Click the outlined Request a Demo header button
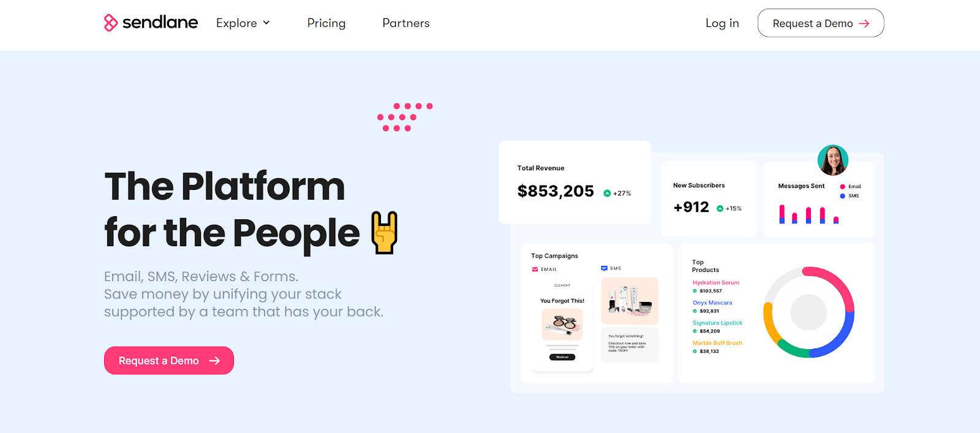 pos(820,23)
